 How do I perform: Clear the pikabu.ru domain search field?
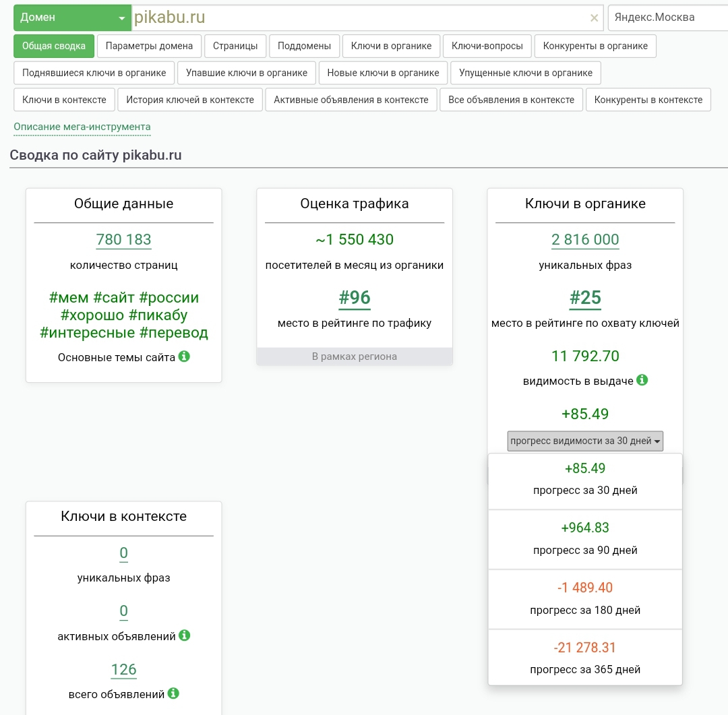click(594, 18)
